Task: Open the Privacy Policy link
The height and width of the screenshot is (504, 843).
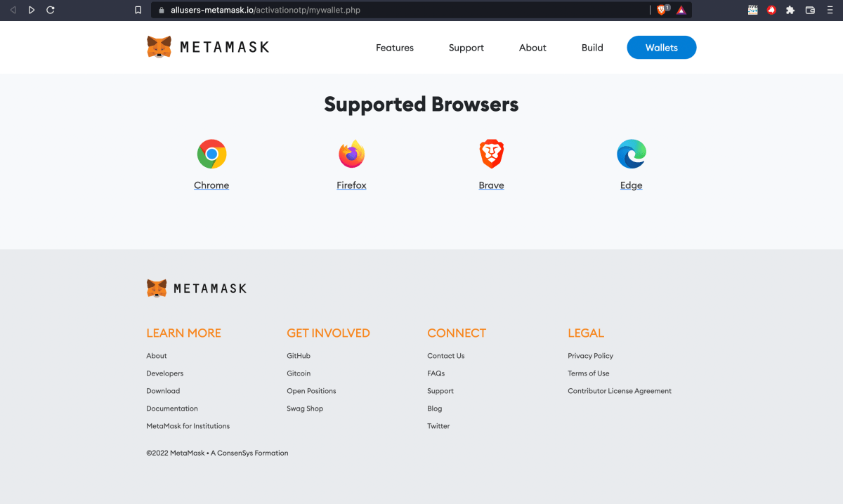Action: pyautogui.click(x=591, y=356)
